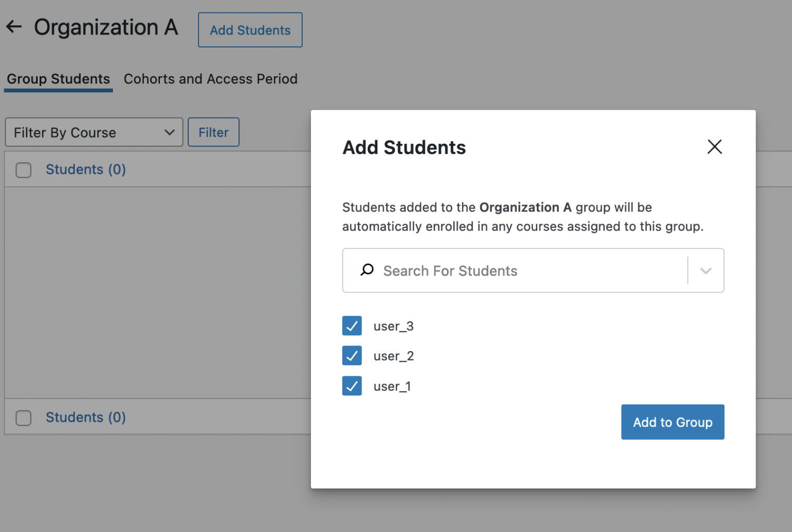This screenshot has width=792, height=532.
Task: Open the chevron next to Filter By Course
Action: click(x=170, y=132)
